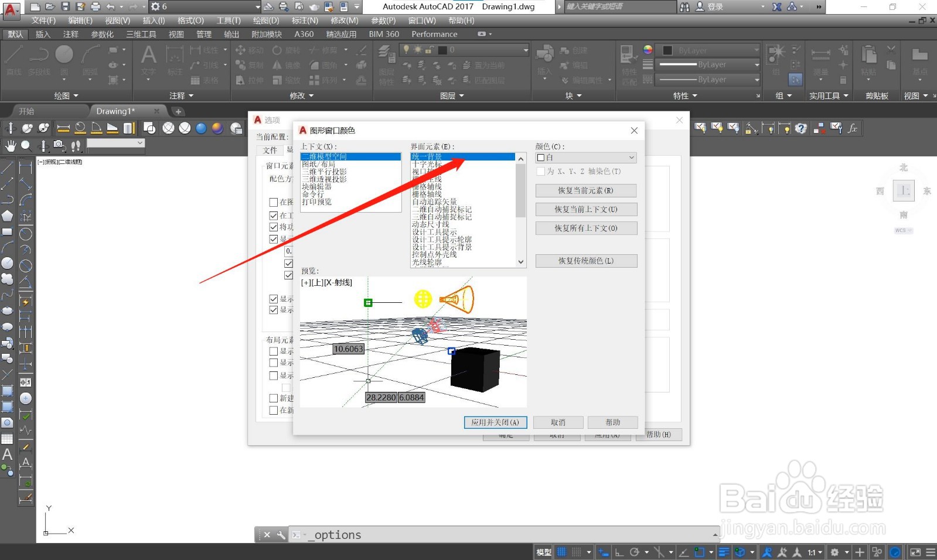The image size is (937, 560).
Task: Select the Distance measure tool
Action: (x=63, y=128)
